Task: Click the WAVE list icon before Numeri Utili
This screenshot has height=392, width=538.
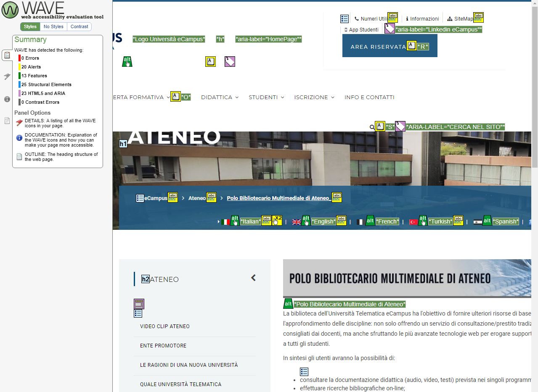Action: [x=345, y=19]
